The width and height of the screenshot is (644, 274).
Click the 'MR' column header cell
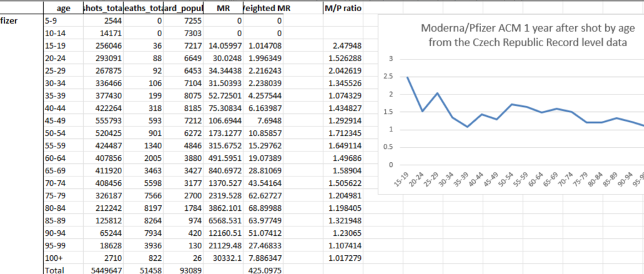(x=223, y=9)
